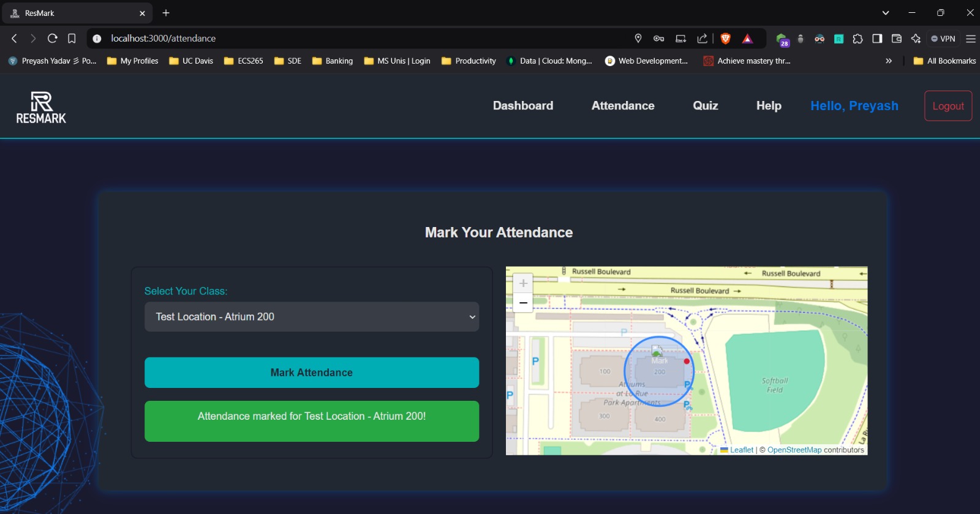Open Brave Shields lion icon
The image size is (980, 514).
726,39
